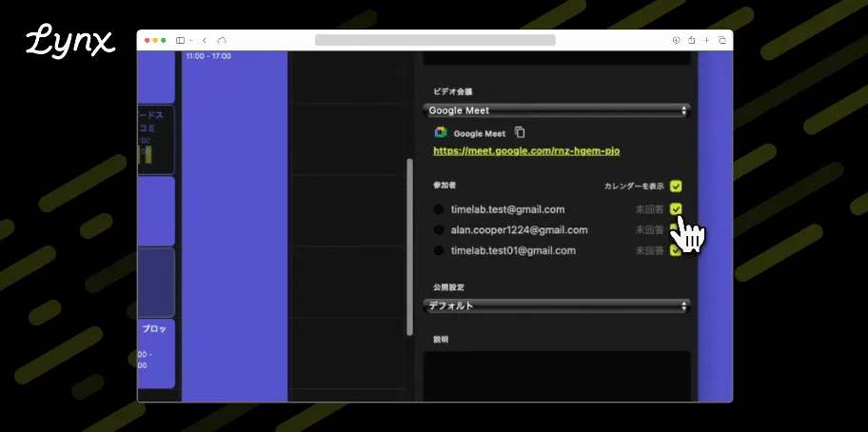
Task: Click the 公開設定 section label
Action: coord(448,287)
